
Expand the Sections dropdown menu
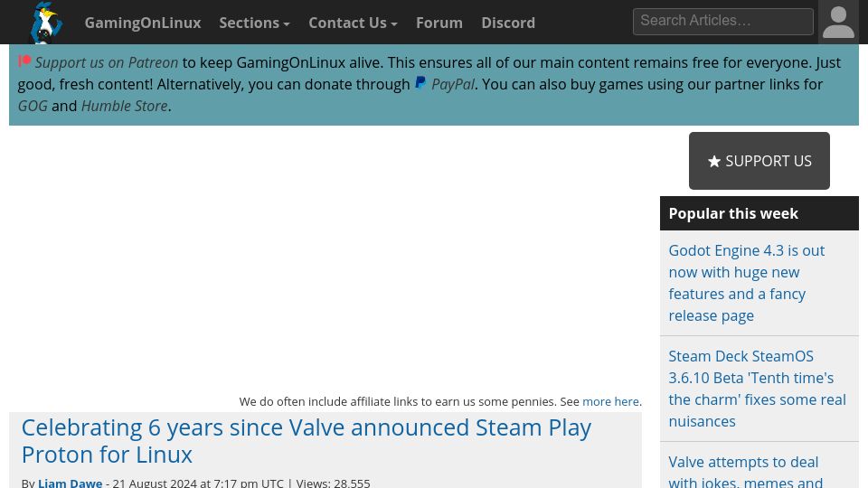pos(255,23)
